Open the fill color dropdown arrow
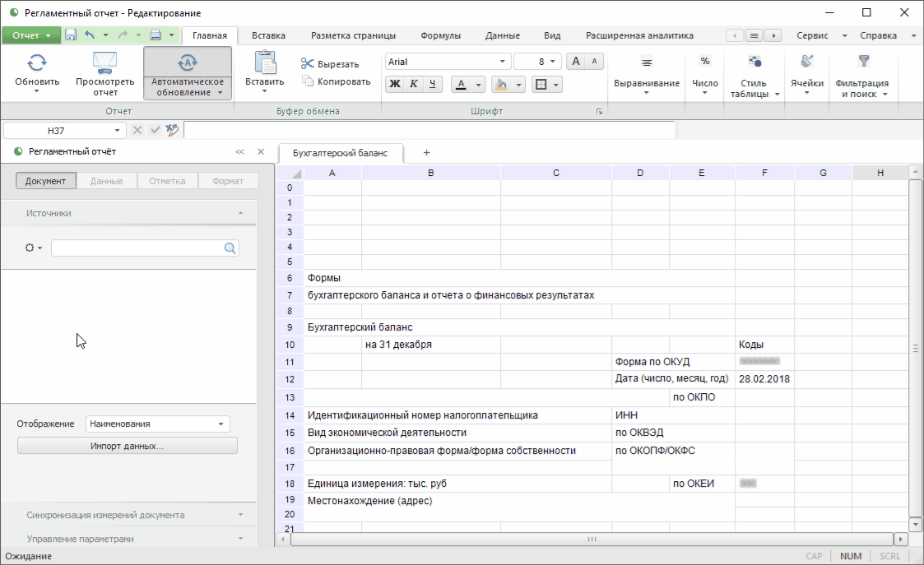 (518, 85)
